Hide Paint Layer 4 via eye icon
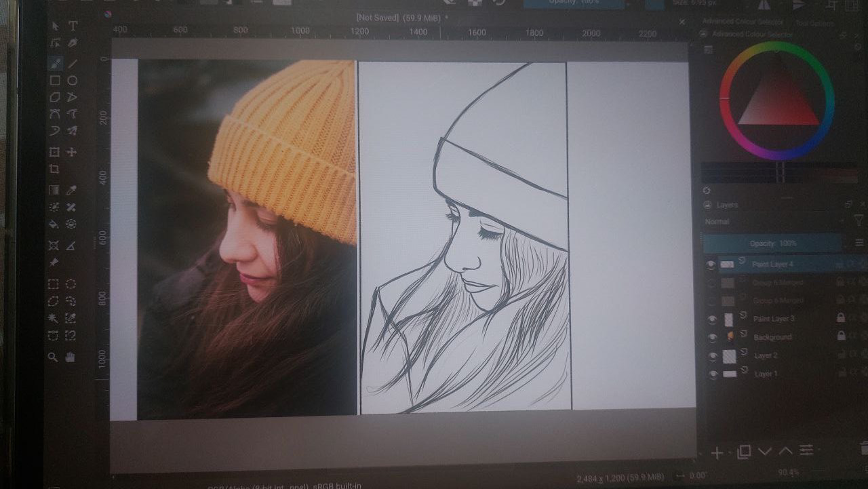Viewport: 868px width, 489px height. coord(711,265)
